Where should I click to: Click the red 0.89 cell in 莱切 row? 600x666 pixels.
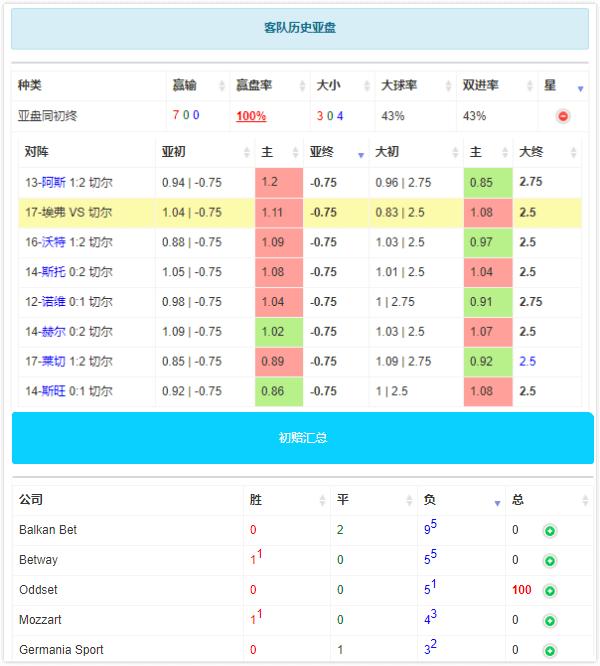[279, 361]
